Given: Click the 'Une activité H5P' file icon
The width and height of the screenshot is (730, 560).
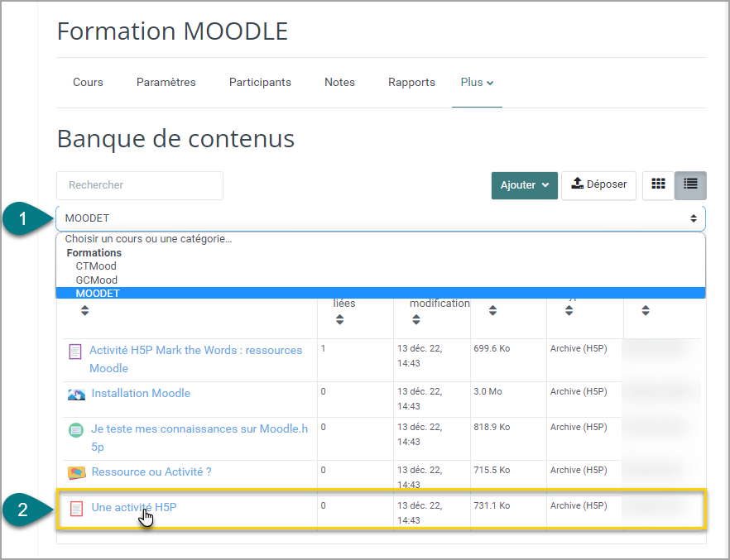Looking at the screenshot, I should point(76,509).
